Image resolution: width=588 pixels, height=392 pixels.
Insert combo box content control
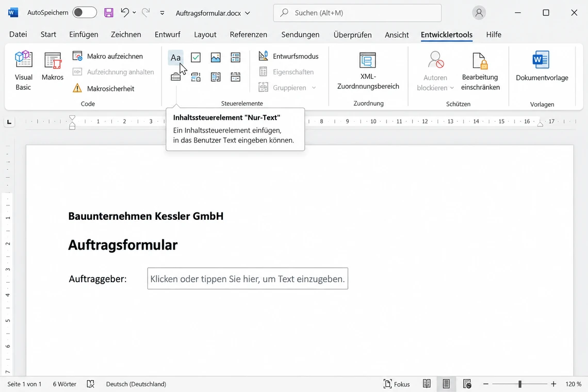click(195, 77)
